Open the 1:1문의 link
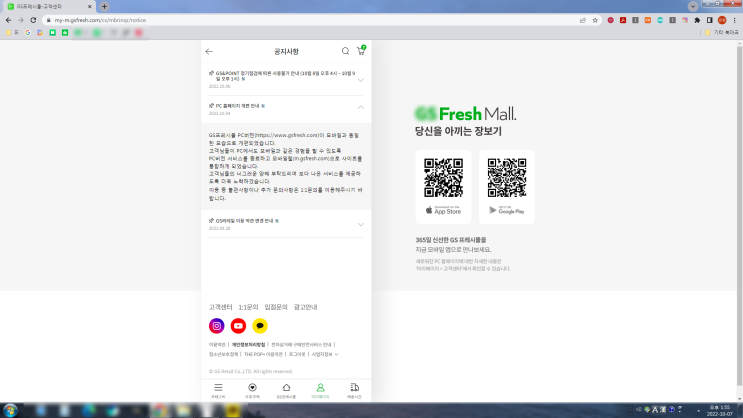Image resolution: width=743 pixels, height=418 pixels. coord(248,307)
